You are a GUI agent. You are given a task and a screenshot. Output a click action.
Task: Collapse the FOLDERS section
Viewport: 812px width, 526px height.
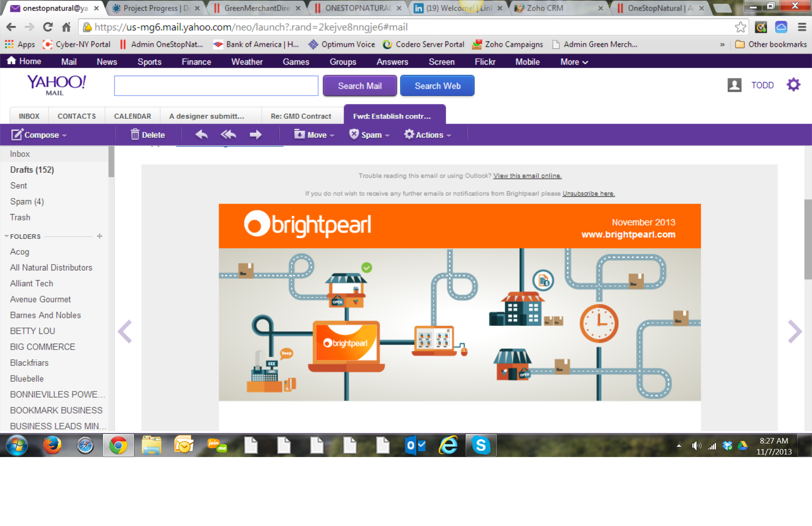pos(6,236)
